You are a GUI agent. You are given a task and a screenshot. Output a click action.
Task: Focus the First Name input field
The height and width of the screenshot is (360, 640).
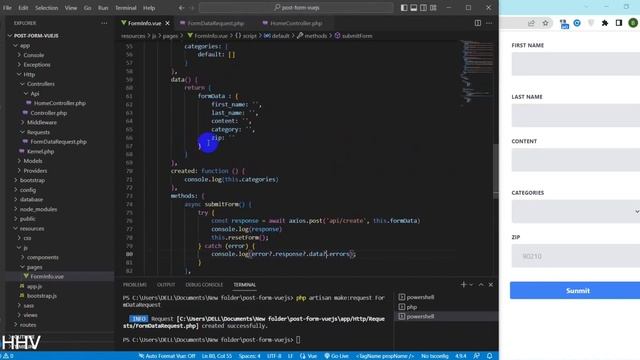(x=576, y=64)
